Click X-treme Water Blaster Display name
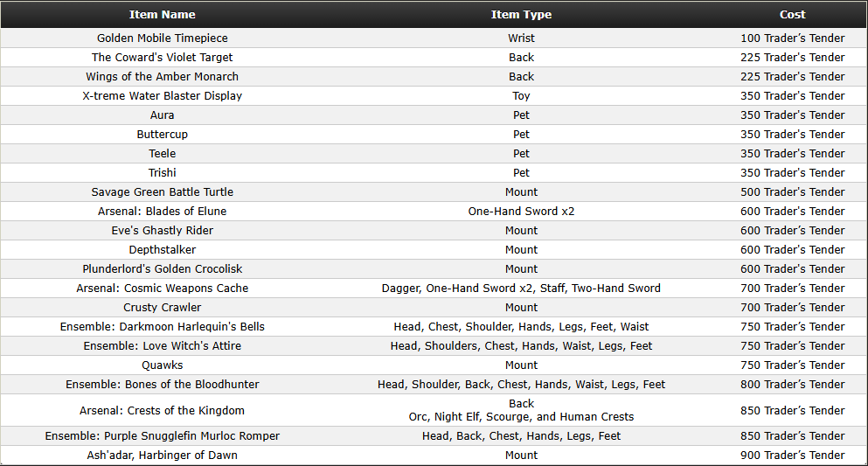 (163, 96)
